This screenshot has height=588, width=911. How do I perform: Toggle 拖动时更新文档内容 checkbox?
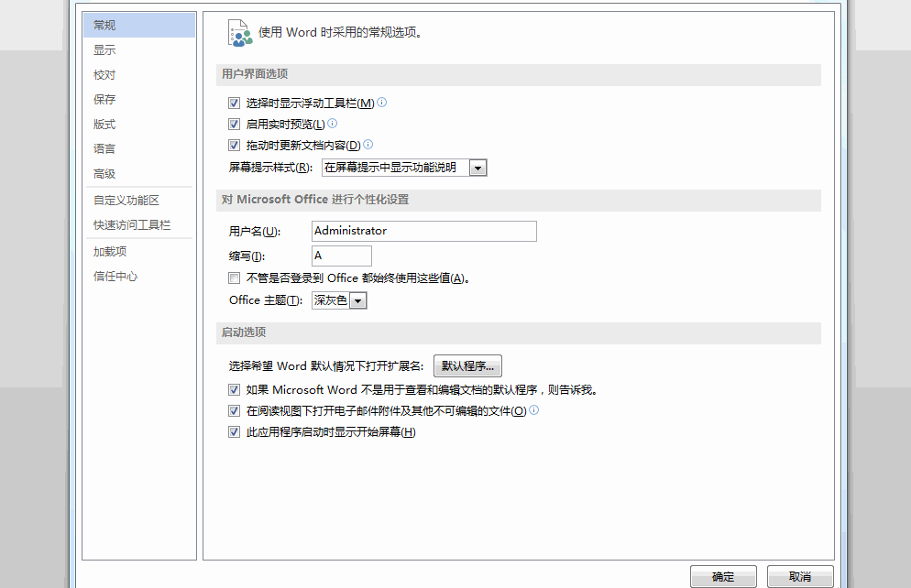[x=234, y=145]
